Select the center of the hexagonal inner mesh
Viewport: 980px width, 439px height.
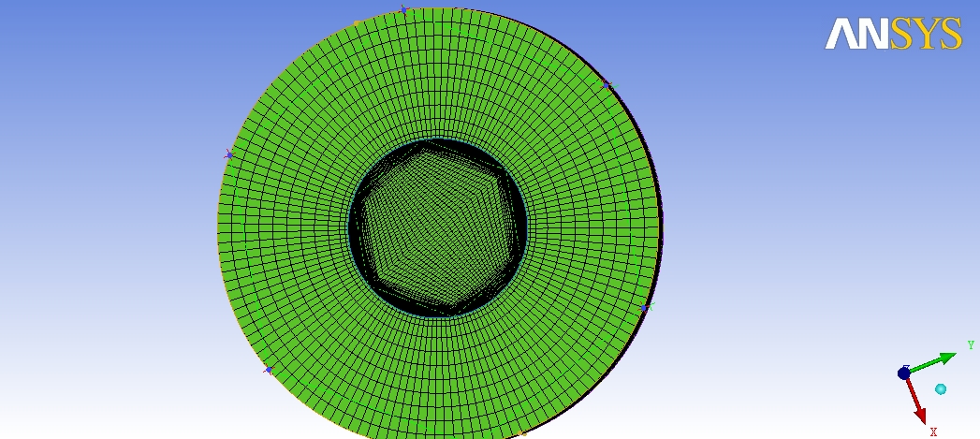(438, 227)
